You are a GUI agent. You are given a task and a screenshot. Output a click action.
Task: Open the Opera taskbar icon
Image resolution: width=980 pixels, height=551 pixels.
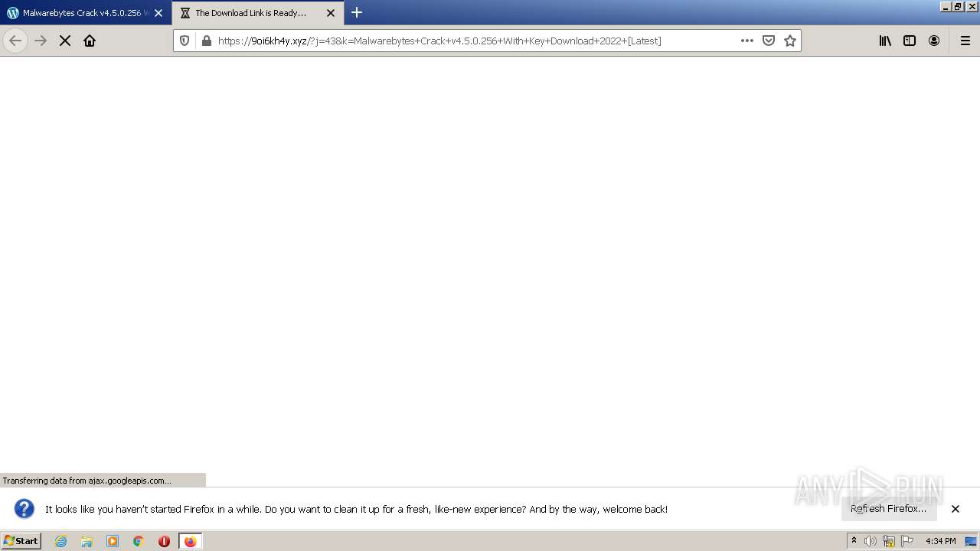[164, 541]
